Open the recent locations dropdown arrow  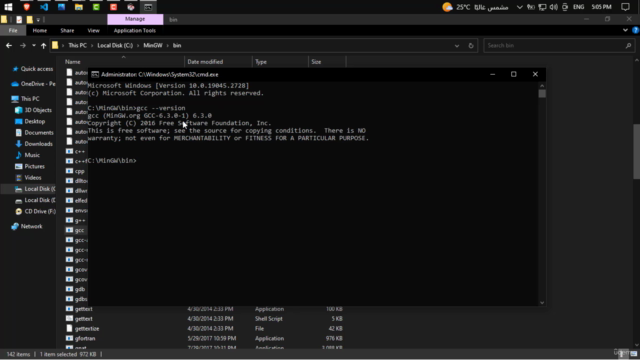pos(34,46)
